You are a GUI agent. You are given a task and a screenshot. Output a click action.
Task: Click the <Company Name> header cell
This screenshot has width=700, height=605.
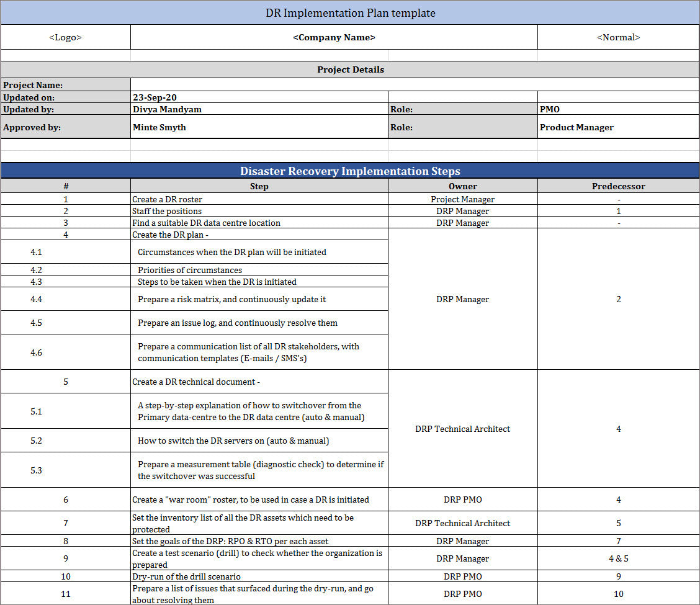click(x=334, y=37)
